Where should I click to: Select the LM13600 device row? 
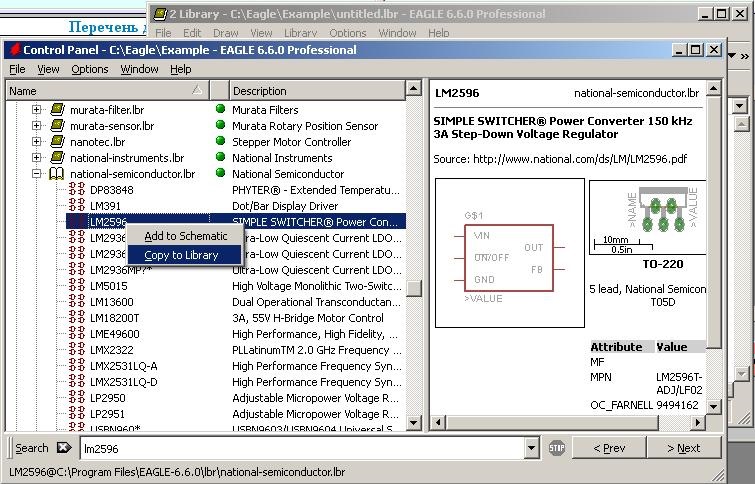pyautogui.click(x=236, y=302)
